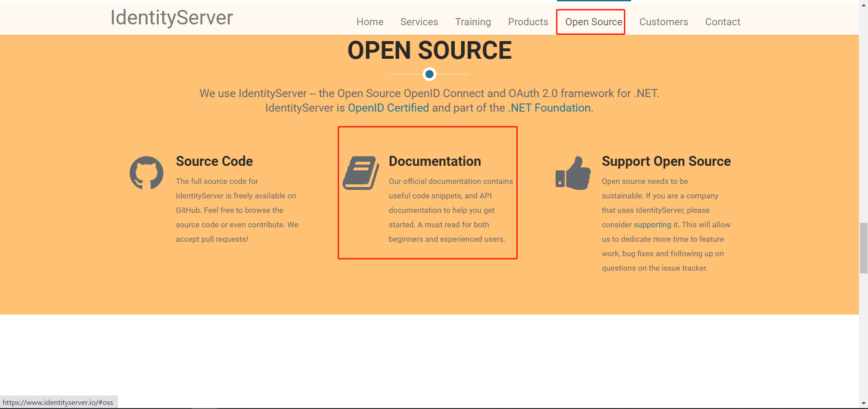This screenshot has height=409, width=868.
Task: Open the Customers nav item
Action: tap(664, 22)
